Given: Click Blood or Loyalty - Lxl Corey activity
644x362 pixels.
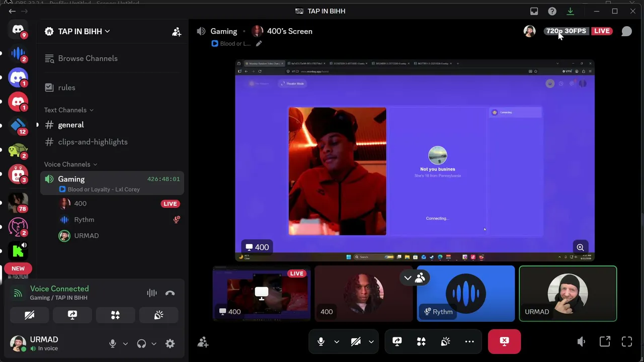Looking at the screenshot, I should pyautogui.click(x=100, y=190).
